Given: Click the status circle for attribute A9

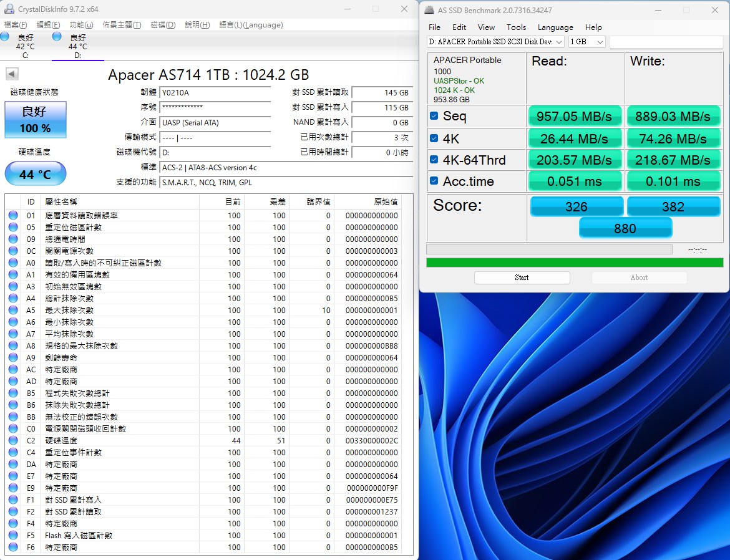Looking at the screenshot, I should click(x=13, y=357).
